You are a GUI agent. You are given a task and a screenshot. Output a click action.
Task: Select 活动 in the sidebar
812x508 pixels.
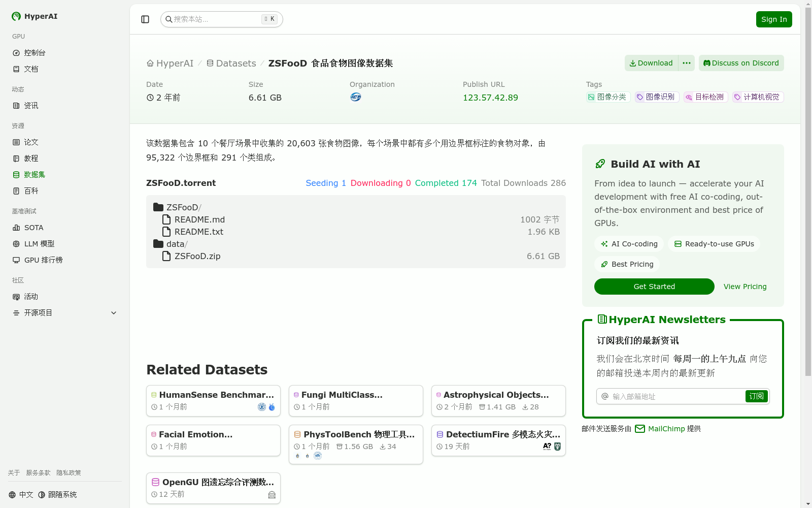65,297
